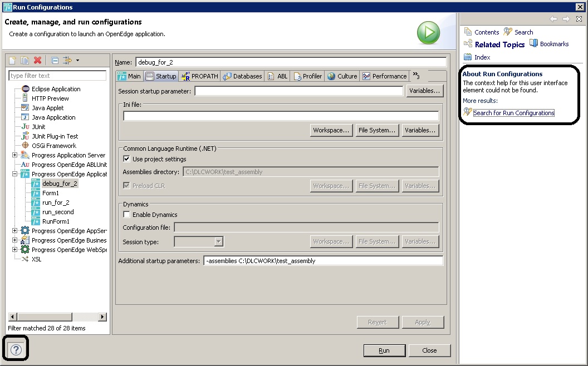
Task: Switch to the Performance tab
Action: click(385, 76)
